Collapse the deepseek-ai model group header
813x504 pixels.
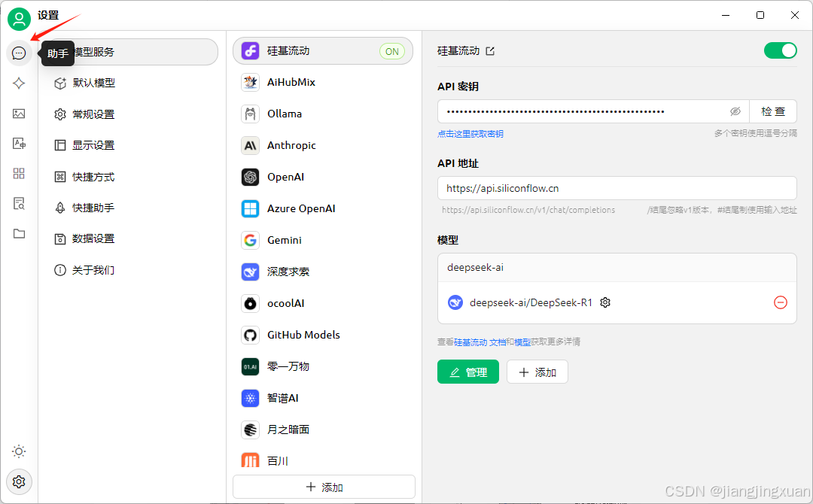click(617, 268)
